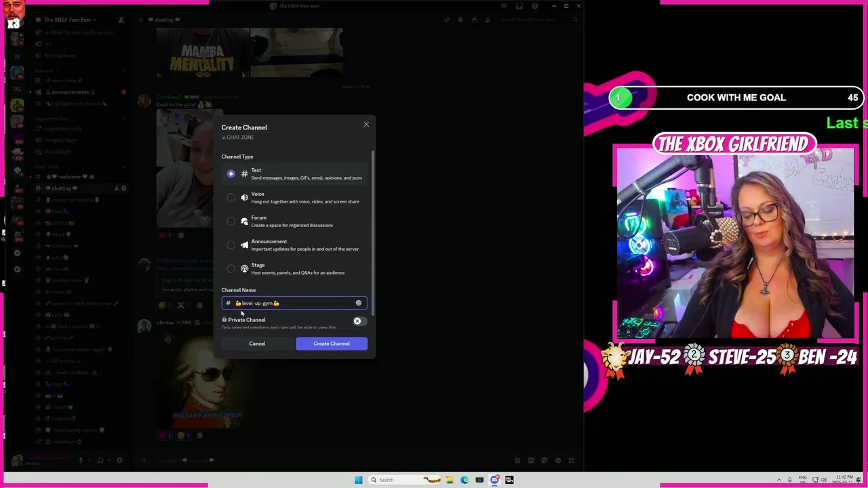The height and width of the screenshot is (488, 868).
Task: Open the Threads icon in channel header
Action: click(x=447, y=20)
